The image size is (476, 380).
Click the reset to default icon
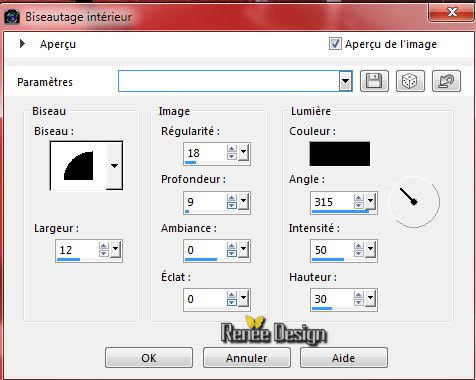446,81
